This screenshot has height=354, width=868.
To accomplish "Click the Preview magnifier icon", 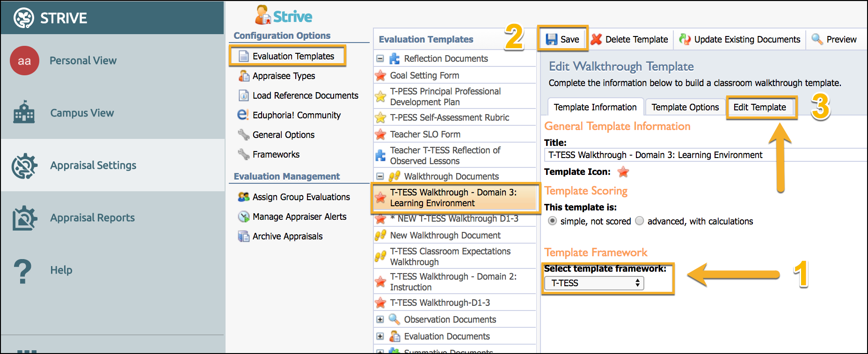I will click(817, 39).
